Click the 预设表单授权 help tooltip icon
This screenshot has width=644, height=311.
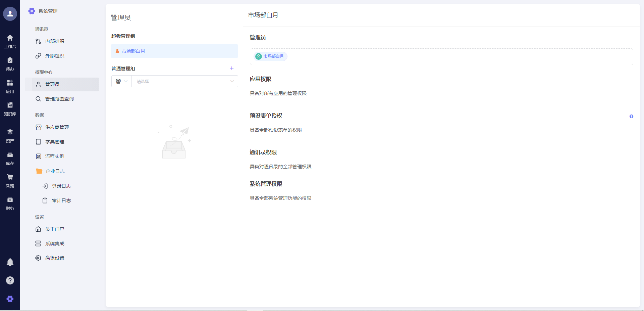tap(631, 117)
